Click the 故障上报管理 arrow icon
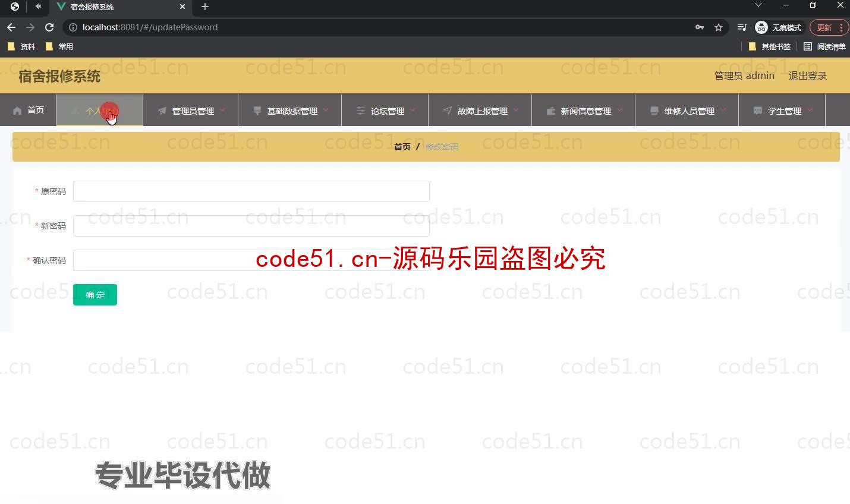Viewport: 850px width, 504px height. [x=448, y=111]
